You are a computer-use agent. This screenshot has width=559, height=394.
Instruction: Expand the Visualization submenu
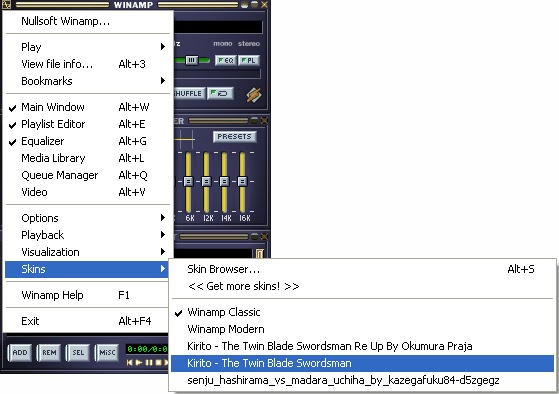click(x=88, y=252)
